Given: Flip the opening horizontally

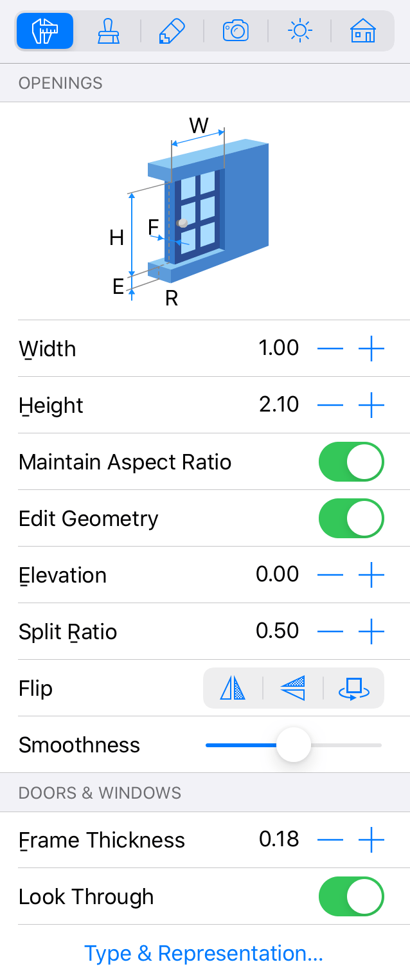Looking at the screenshot, I should click(233, 688).
